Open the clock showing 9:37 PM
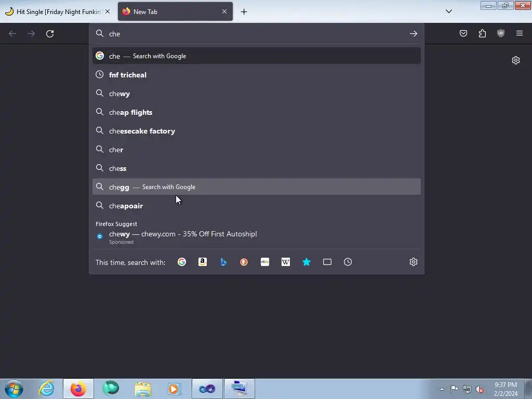This screenshot has height=399, width=532. coord(506,389)
